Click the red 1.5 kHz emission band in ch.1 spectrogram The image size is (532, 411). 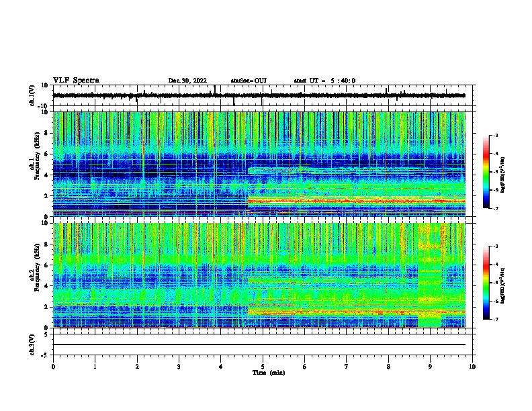[356, 201]
